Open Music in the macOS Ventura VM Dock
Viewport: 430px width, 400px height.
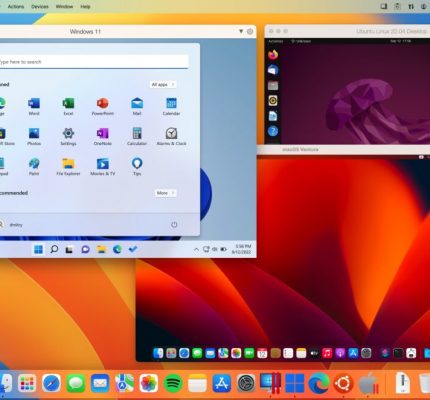pyautogui.click(x=327, y=353)
